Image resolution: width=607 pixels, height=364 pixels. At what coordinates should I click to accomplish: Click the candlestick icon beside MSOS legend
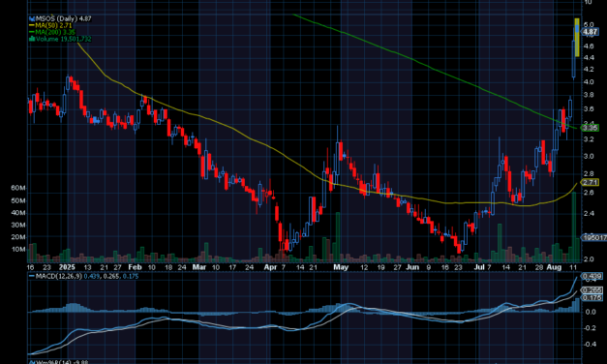(x=32, y=18)
